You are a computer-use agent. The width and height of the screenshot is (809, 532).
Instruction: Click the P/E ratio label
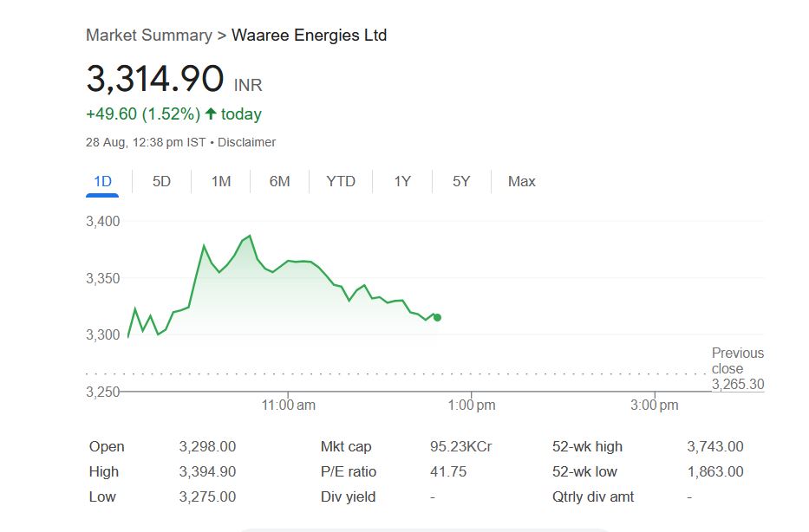click(349, 472)
